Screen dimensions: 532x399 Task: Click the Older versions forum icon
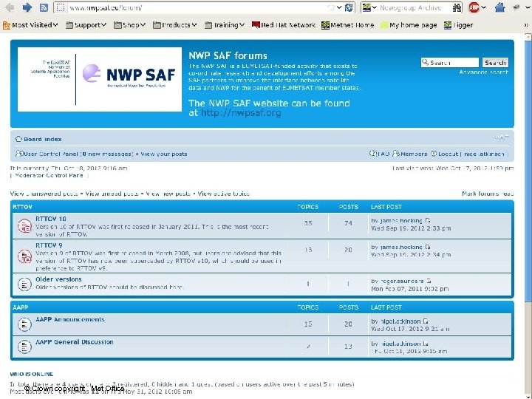pyautogui.click(x=24, y=284)
